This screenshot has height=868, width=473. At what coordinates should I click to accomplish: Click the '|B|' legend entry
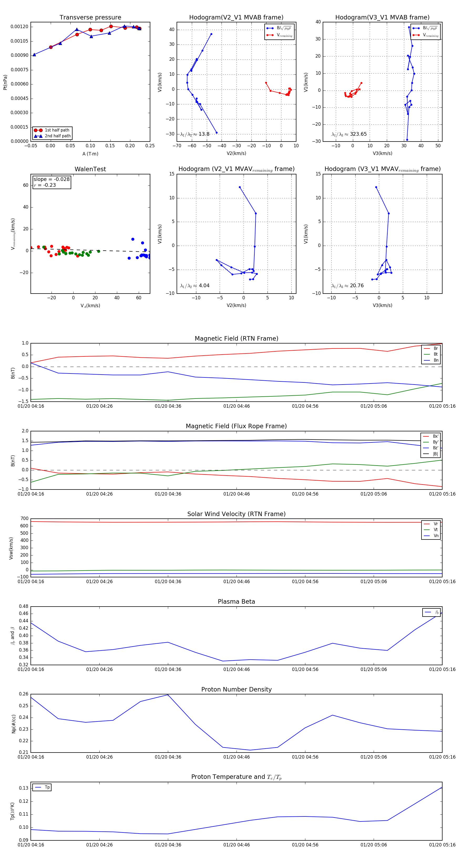pyautogui.click(x=431, y=454)
